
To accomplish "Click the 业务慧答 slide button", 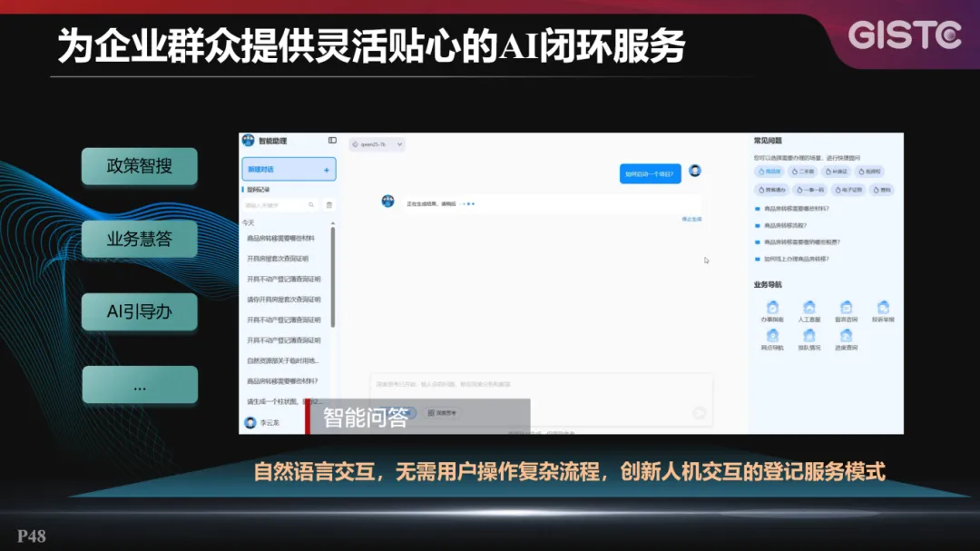I will pyautogui.click(x=140, y=239).
